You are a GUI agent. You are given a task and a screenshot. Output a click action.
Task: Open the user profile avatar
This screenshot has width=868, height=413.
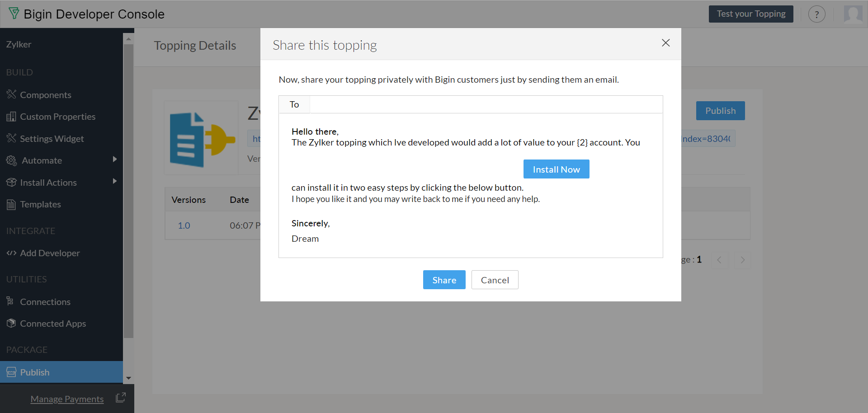(853, 14)
